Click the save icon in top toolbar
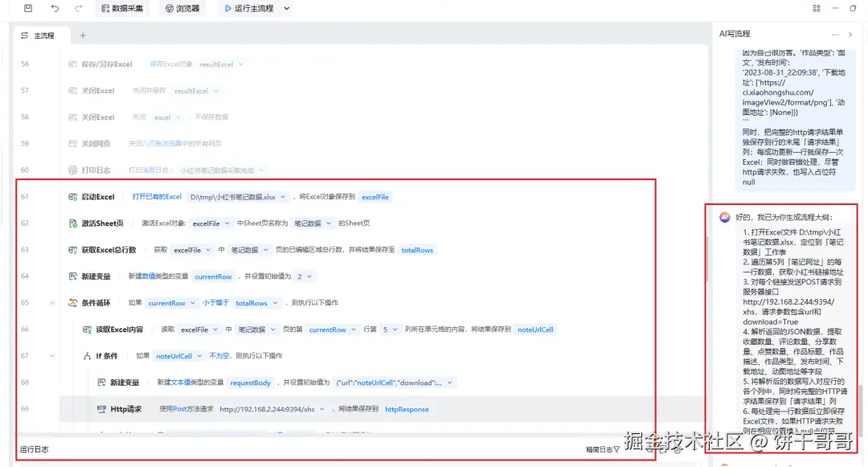Image resolution: width=868 pixels, height=467 pixels. [28, 8]
